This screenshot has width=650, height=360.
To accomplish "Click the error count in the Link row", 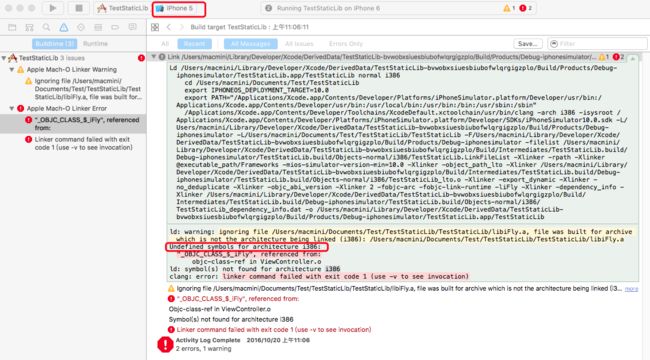I will pyautogui.click(x=618, y=57).
